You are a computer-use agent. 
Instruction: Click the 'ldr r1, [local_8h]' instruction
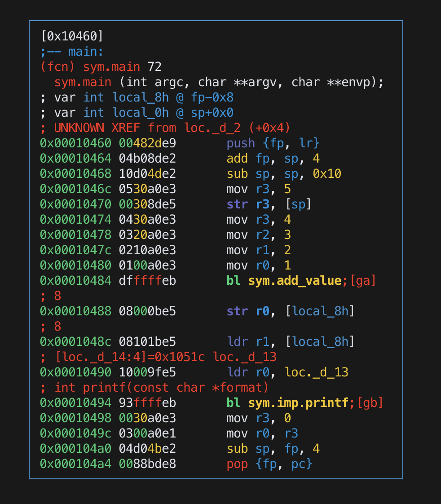point(291,342)
